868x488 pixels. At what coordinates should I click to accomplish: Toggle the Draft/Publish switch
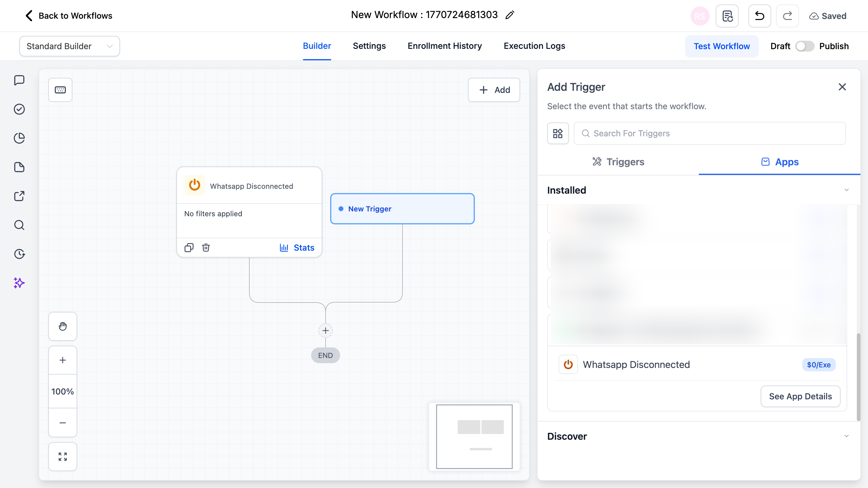[805, 46]
